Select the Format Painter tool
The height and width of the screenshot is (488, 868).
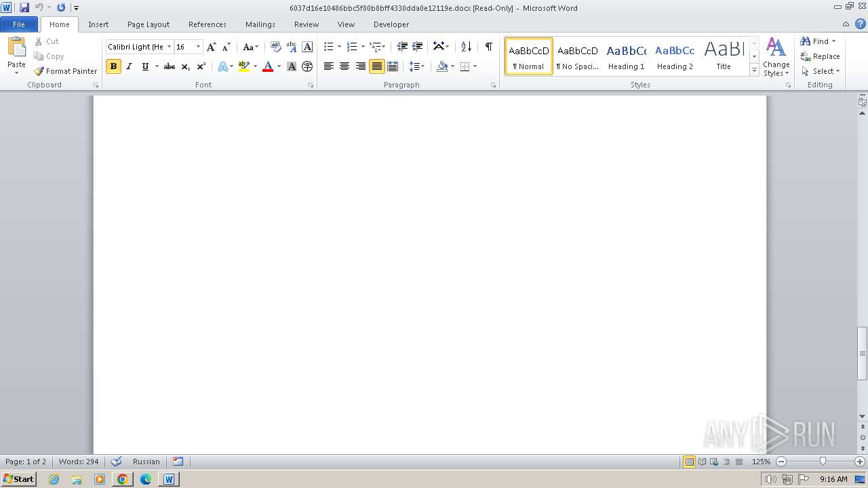pyautogui.click(x=66, y=71)
